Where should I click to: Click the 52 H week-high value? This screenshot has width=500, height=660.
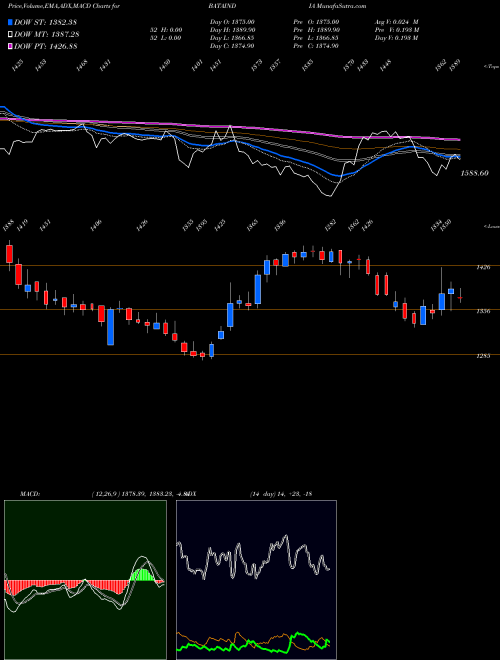[x=176, y=30]
